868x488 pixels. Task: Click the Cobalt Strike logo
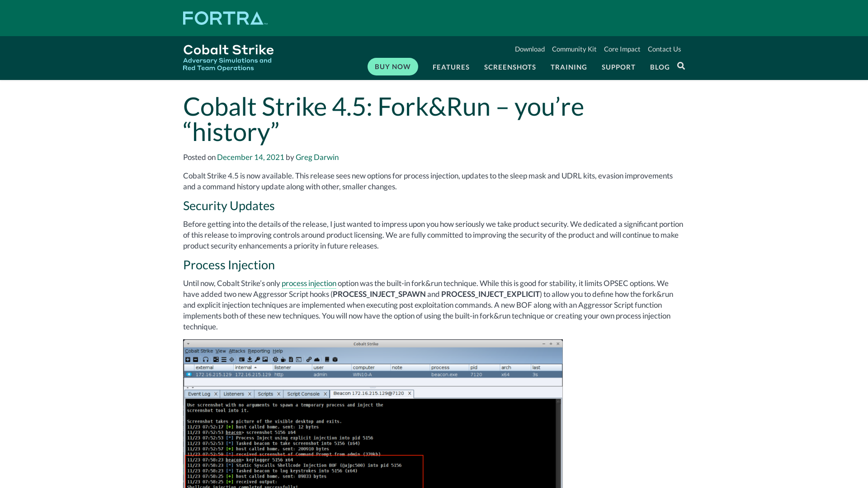[x=228, y=58]
